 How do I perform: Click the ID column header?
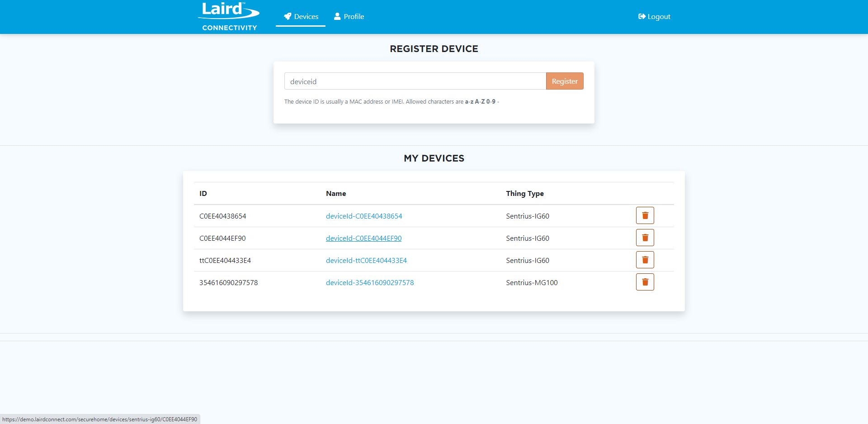tap(203, 194)
